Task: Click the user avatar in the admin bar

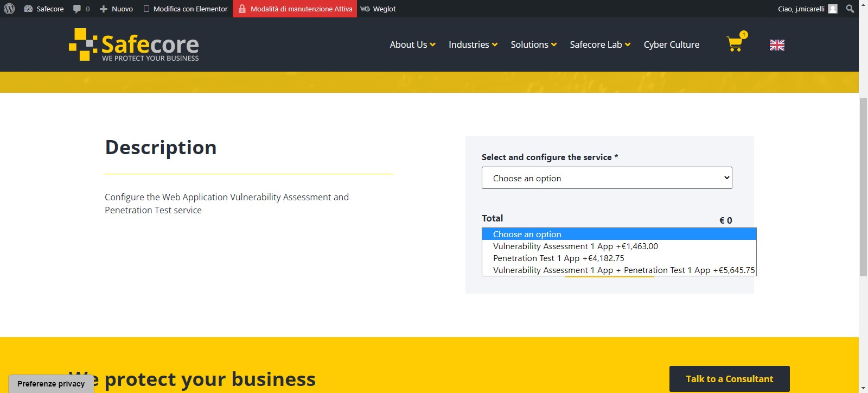Action: point(833,9)
